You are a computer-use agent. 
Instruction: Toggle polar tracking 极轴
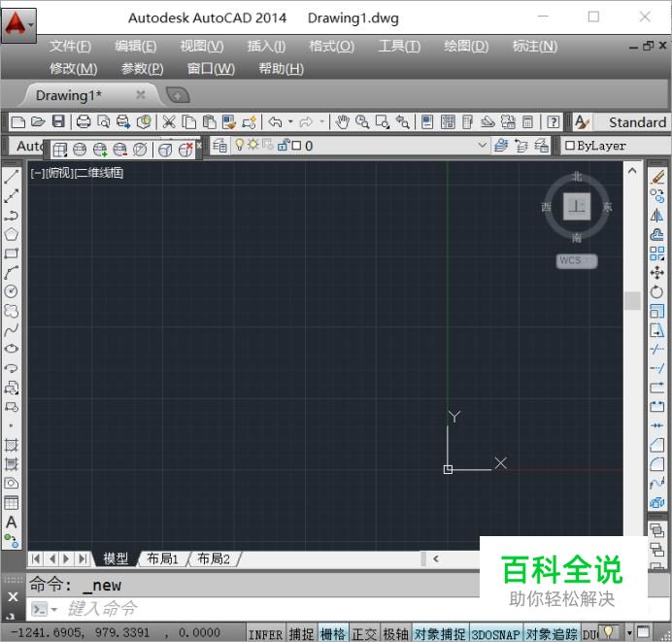click(x=395, y=634)
